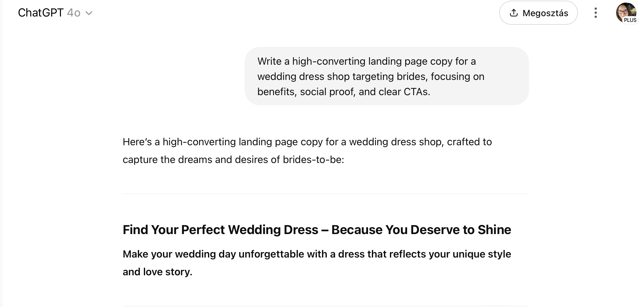Click the Megosztás share button
This screenshot has height=307, width=644.
click(538, 13)
